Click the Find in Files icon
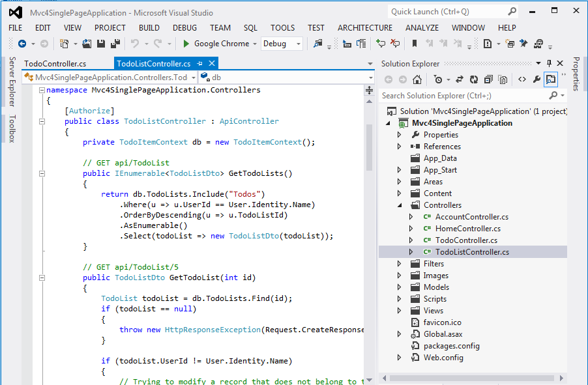 317,44
